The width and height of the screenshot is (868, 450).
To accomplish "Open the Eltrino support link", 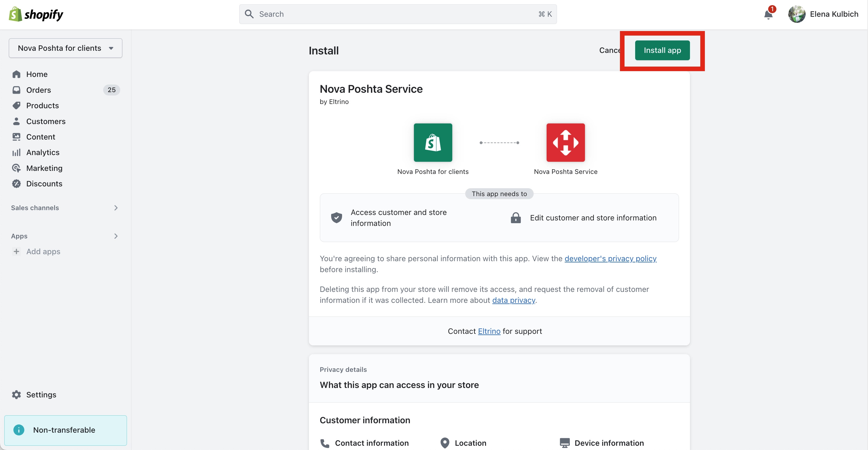I will pos(489,331).
